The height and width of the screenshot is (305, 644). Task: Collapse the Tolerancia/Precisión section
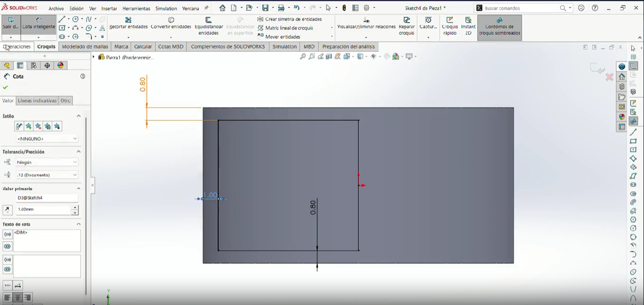(x=78, y=151)
